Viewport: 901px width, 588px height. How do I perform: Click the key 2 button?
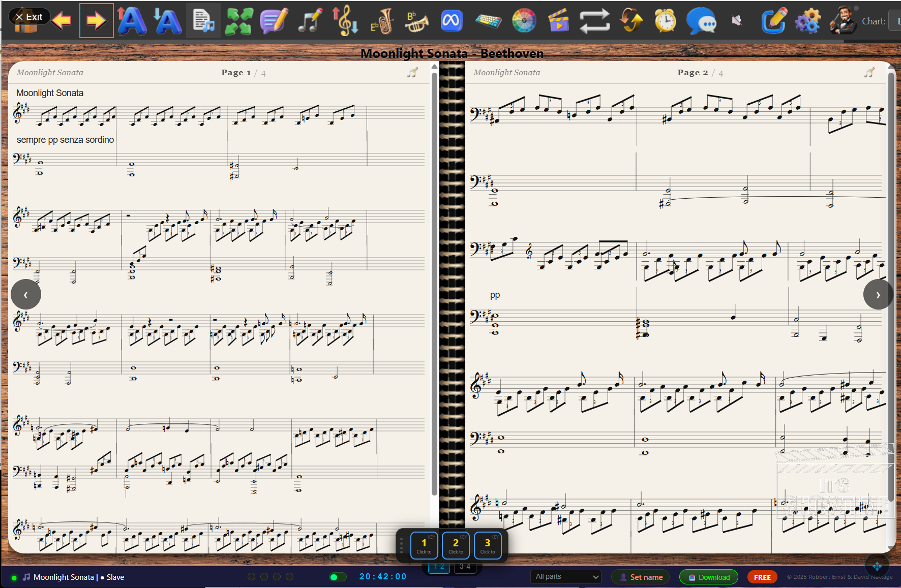[456, 545]
